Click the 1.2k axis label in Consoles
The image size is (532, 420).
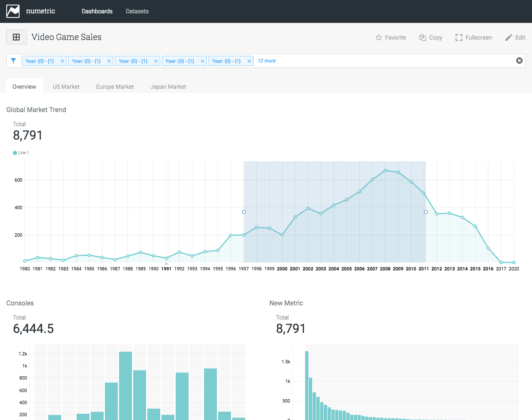[23, 354]
